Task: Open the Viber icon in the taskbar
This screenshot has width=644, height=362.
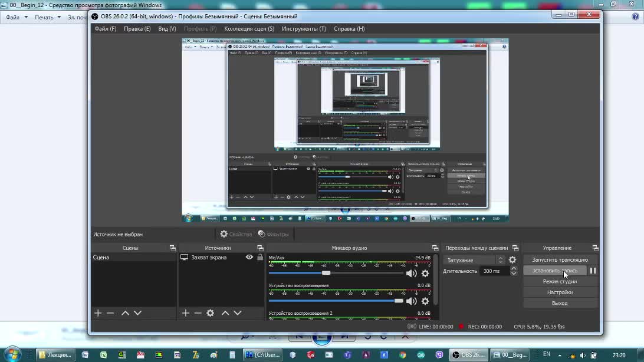Action: pos(439,354)
